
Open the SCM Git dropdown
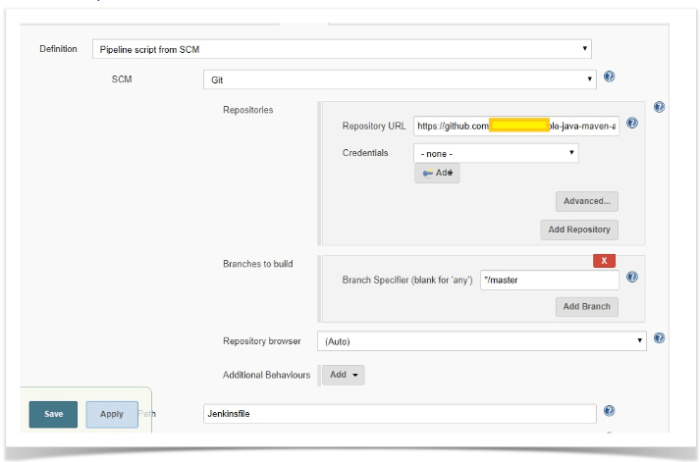tap(399, 78)
